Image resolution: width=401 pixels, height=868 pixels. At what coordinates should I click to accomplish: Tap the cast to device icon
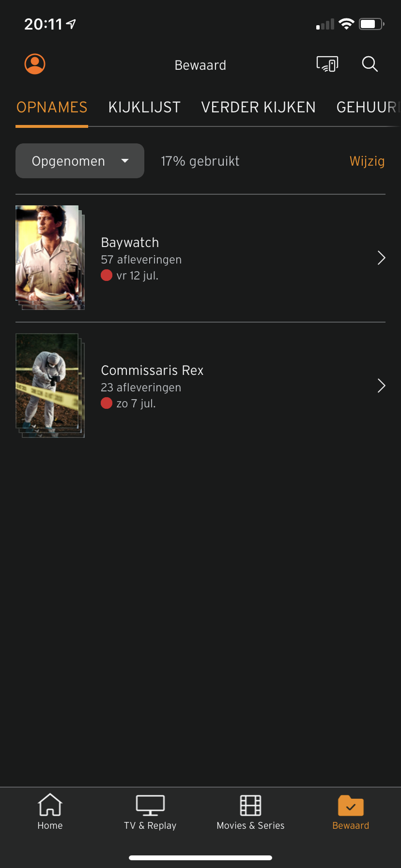[327, 64]
